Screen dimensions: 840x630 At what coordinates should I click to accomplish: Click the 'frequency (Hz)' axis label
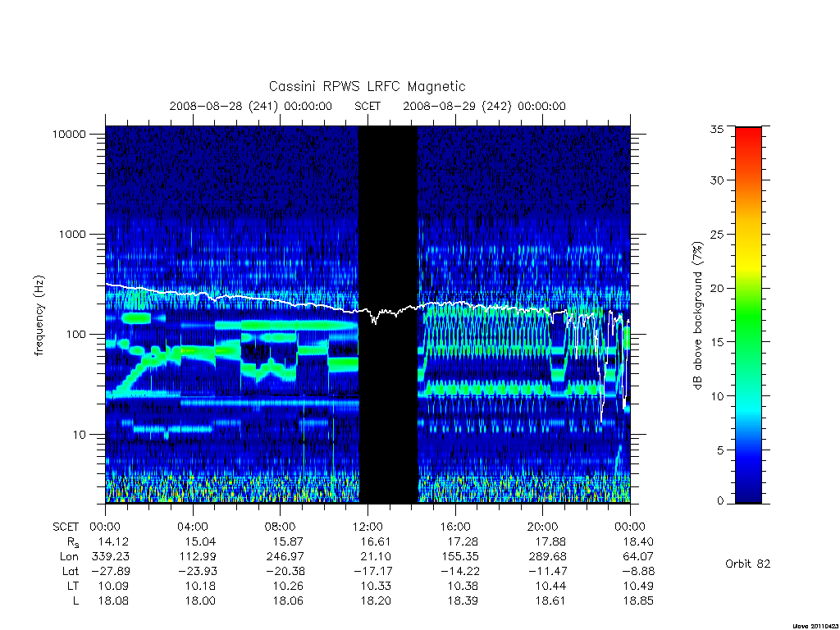point(38,316)
